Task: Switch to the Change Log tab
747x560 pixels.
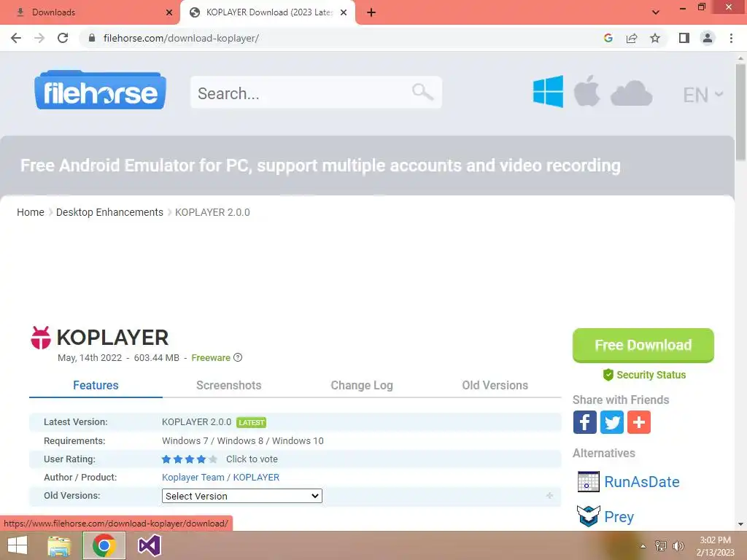Action: click(362, 385)
